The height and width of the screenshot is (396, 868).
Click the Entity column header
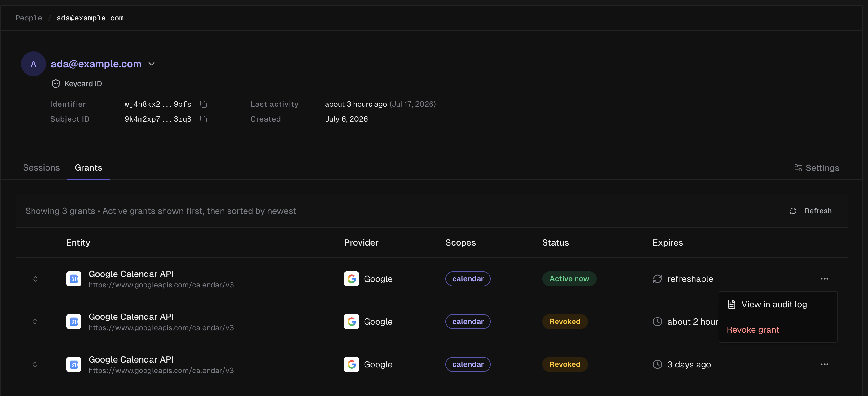pyautogui.click(x=78, y=243)
